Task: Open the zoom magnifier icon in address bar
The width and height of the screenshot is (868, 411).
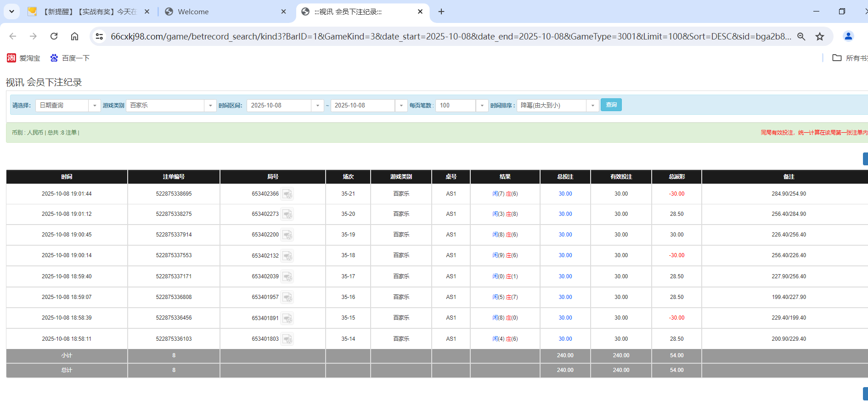Action: [x=801, y=36]
